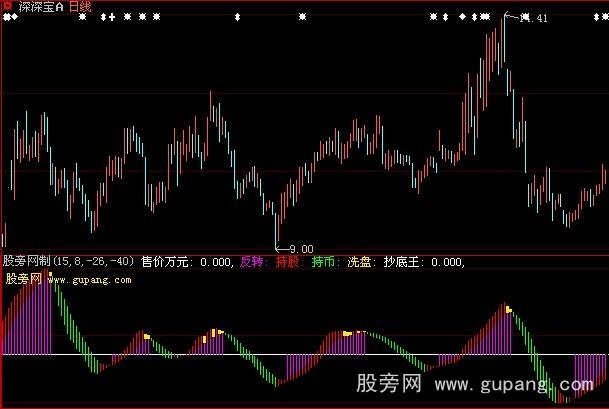Switch period via the 日线 label
This screenshot has width=609, height=409.
[x=80, y=7]
